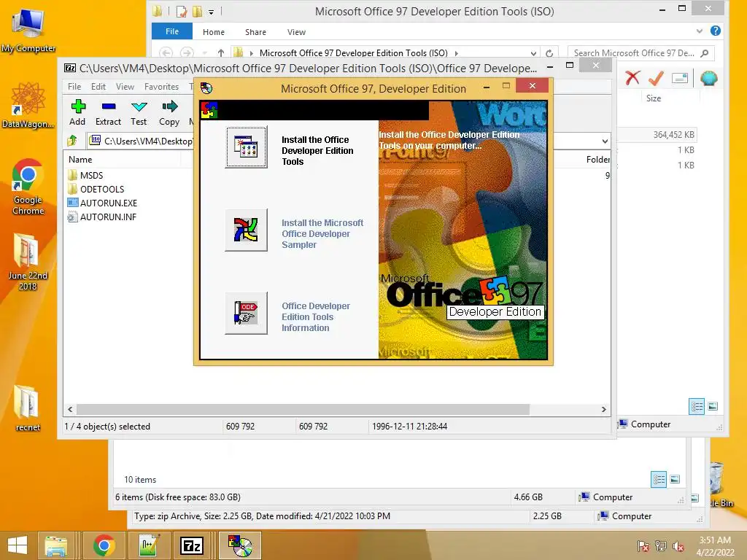Click Explorer search box
The height and width of the screenshot is (560, 747).
640,52
